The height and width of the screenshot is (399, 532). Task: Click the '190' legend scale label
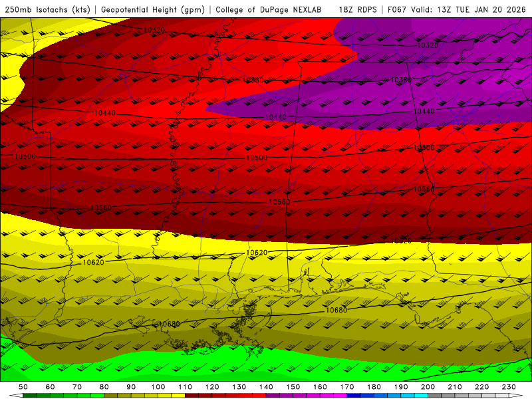pos(401,387)
